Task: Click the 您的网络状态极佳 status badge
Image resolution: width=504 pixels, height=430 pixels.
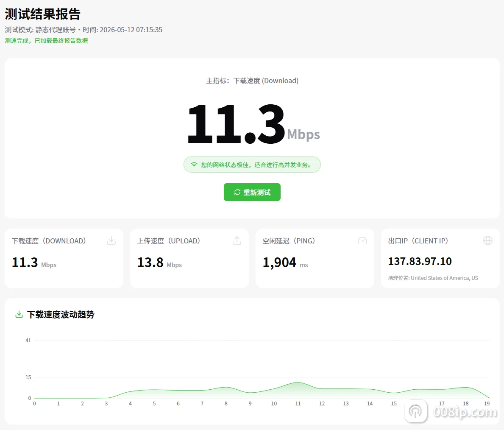Action: 252,165
